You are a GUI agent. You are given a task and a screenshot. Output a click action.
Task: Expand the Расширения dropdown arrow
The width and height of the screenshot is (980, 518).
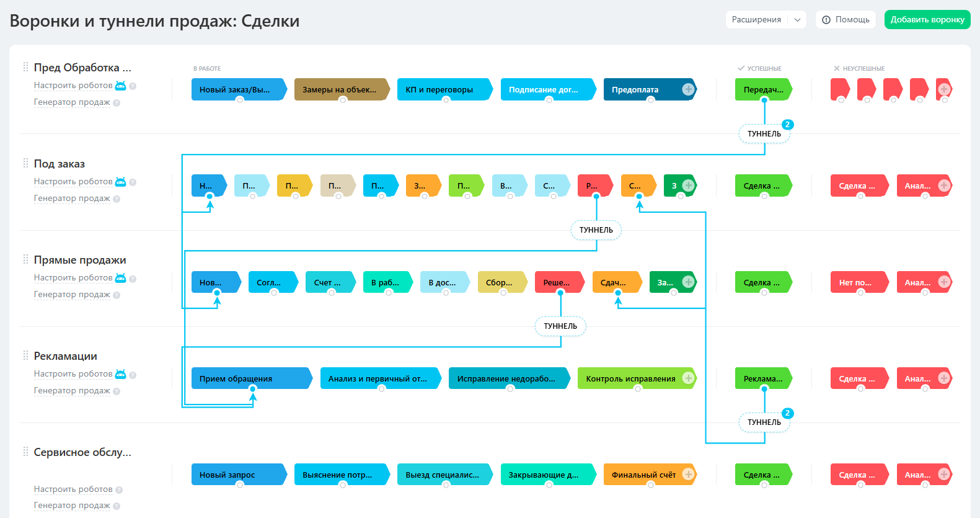coord(798,20)
